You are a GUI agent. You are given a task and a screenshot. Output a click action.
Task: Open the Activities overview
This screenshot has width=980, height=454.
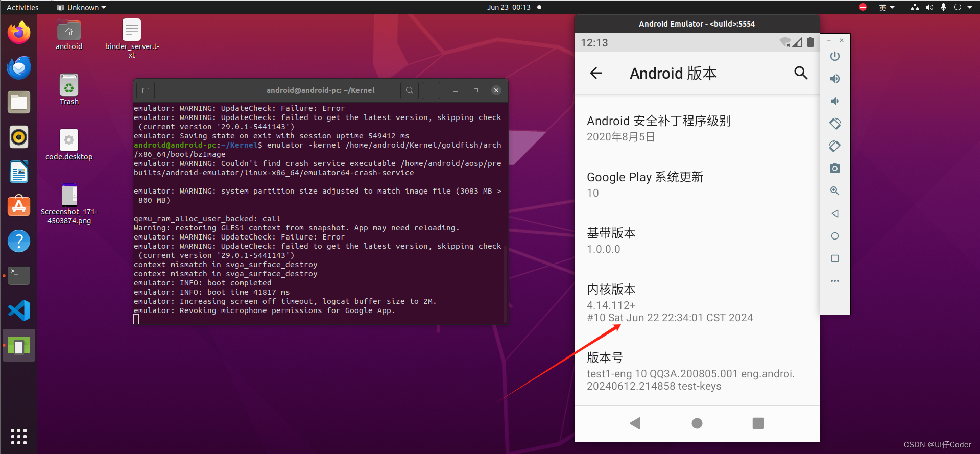tap(22, 7)
